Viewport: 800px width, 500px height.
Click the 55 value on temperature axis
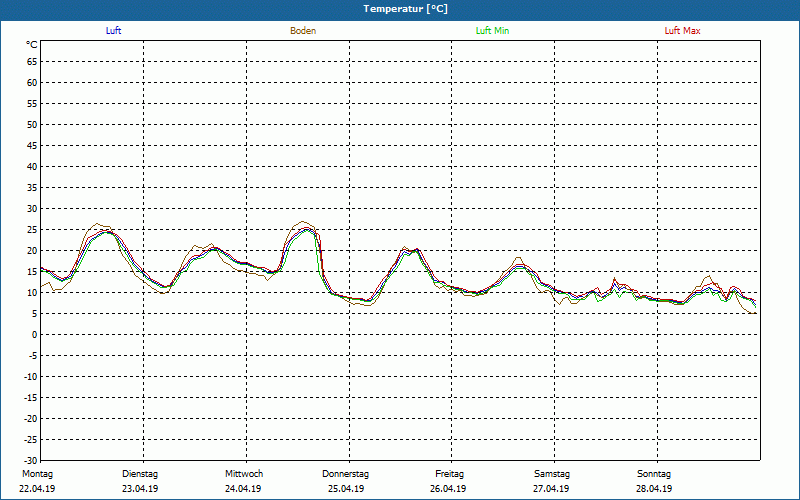coord(32,104)
